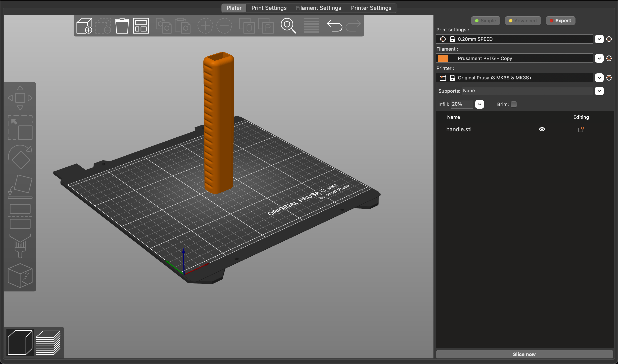Viewport: 618px width, 364px height.
Task: Select Simple mode
Action: [486, 21]
